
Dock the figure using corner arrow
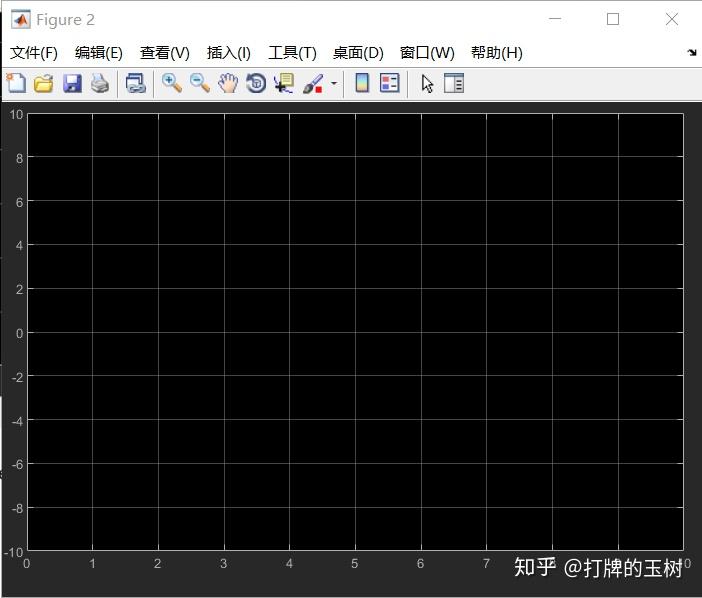click(692, 53)
